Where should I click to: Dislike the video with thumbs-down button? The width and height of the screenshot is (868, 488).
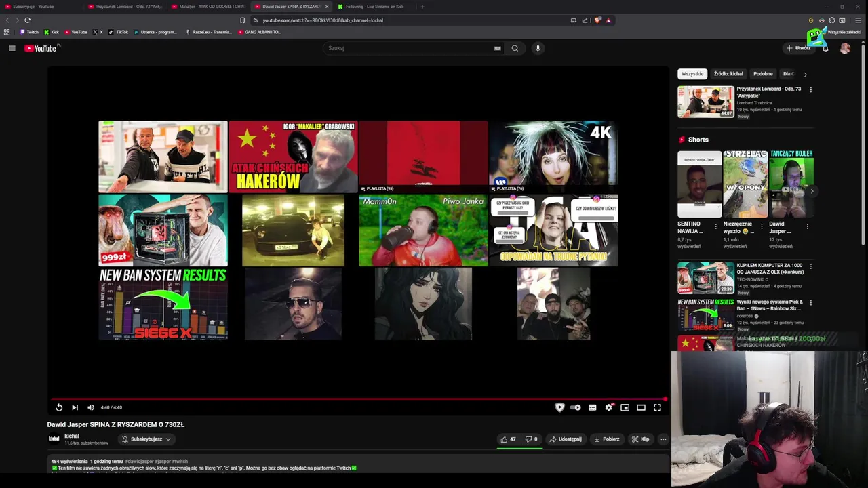[x=532, y=439]
